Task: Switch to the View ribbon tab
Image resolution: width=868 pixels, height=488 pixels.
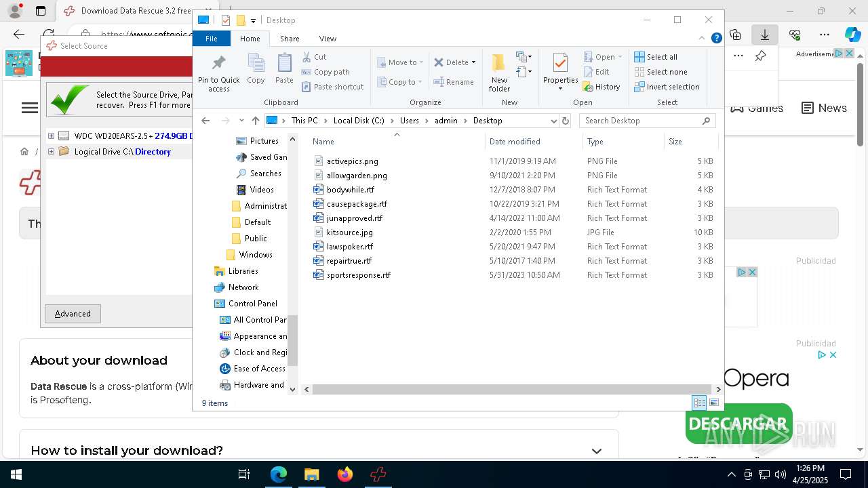Action: point(328,39)
